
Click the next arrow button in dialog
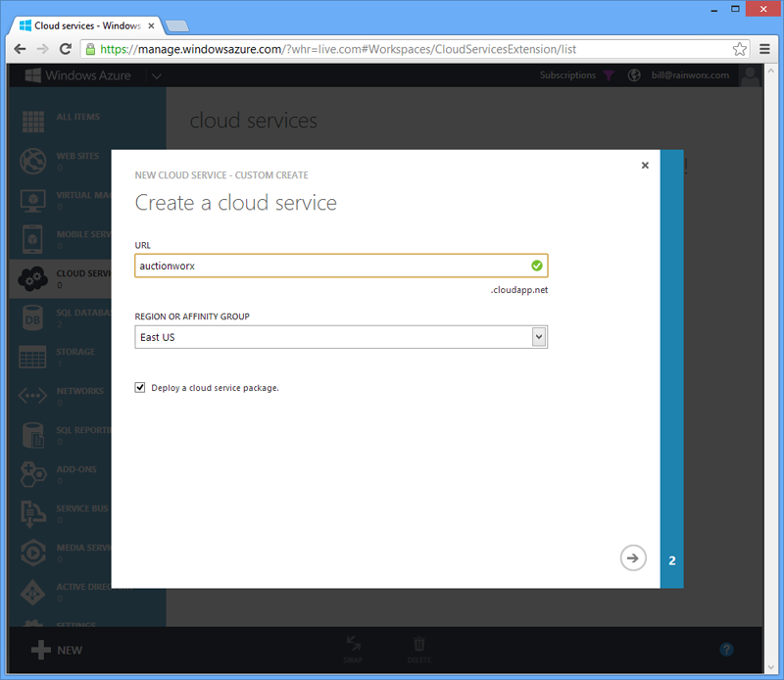(x=633, y=558)
